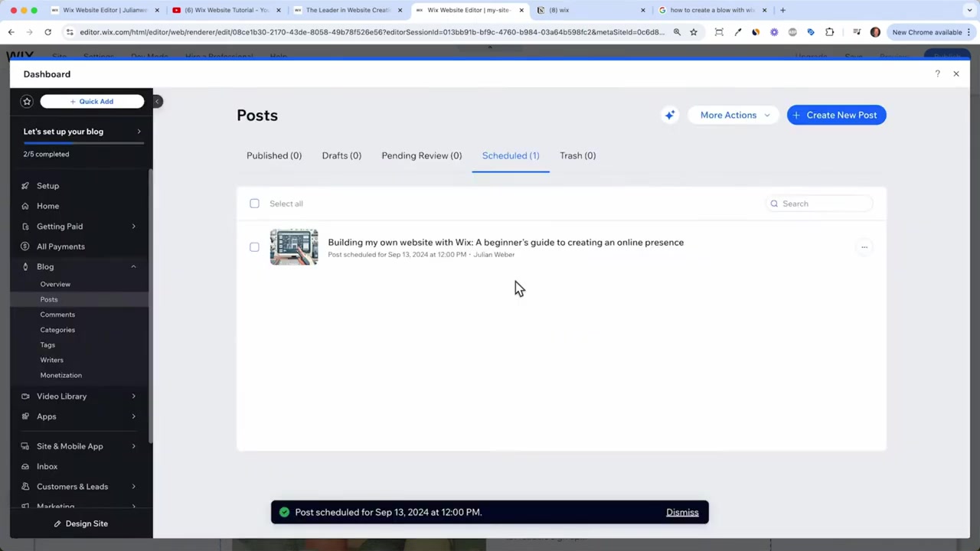Viewport: 980px width, 551px height.
Task: Go back in Chrome navigation
Action: [11, 32]
